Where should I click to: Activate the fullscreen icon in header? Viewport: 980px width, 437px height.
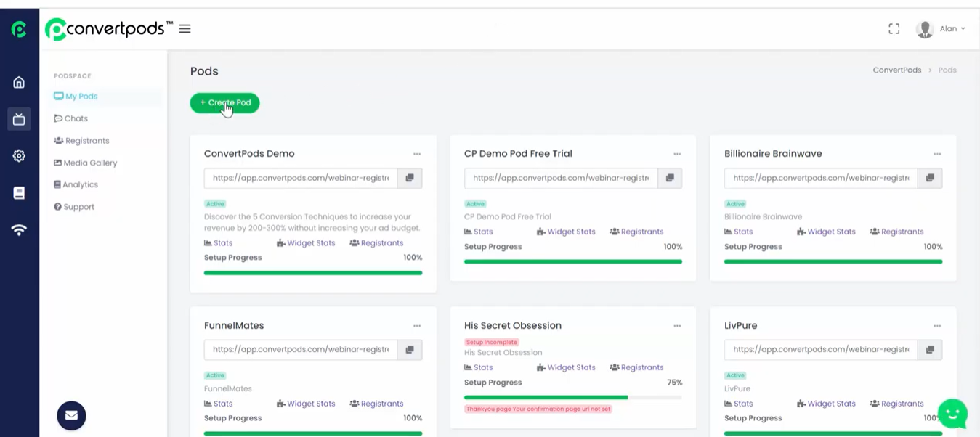pos(894,29)
